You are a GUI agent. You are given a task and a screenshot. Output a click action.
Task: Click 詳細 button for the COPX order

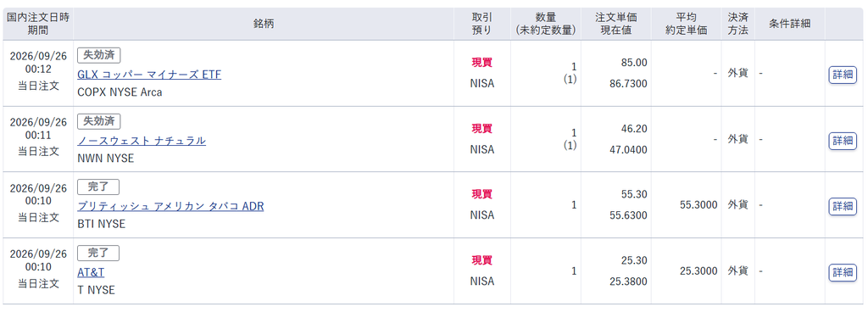pyautogui.click(x=843, y=75)
